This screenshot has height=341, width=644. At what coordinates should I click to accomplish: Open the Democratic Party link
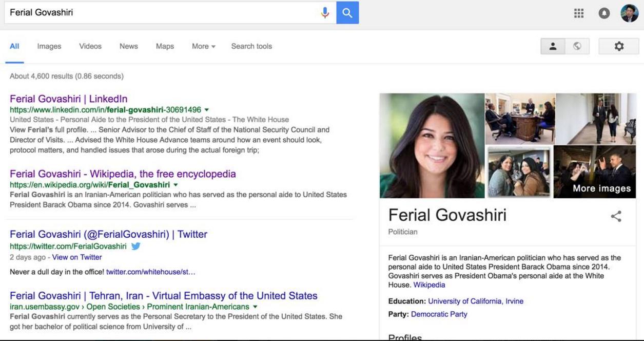click(439, 314)
